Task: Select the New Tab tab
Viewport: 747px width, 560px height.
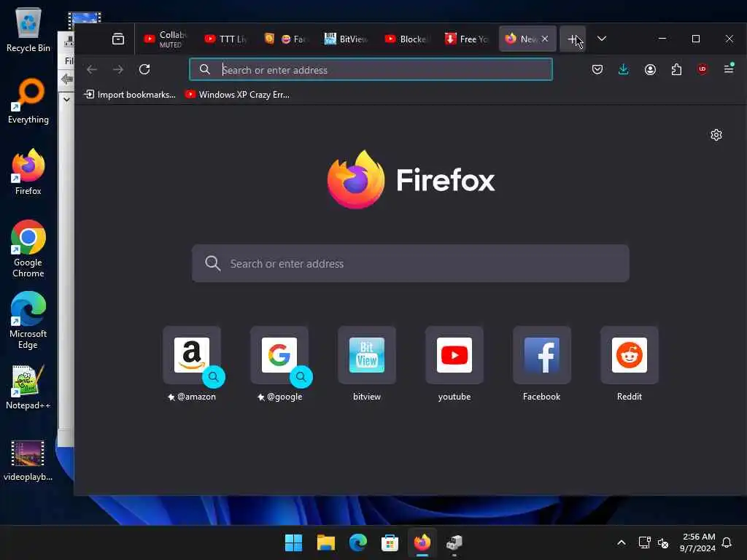Action: [521, 39]
